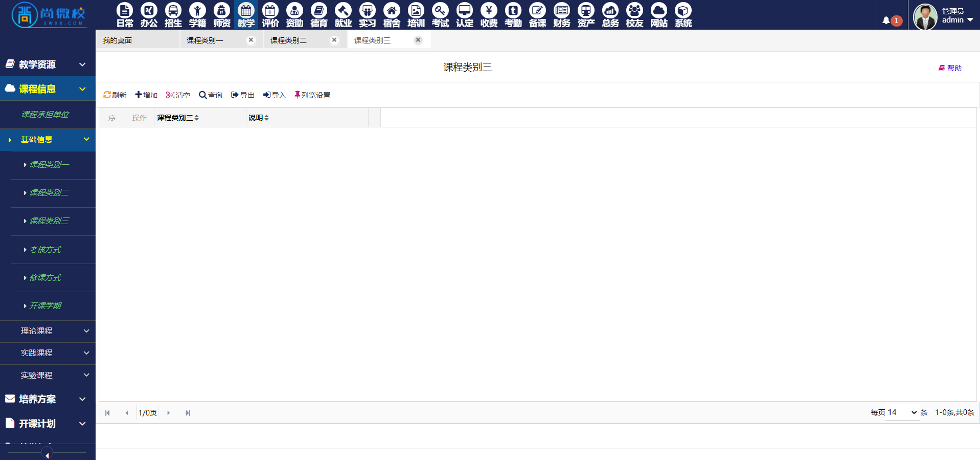Open the 认定 module icon
980x460 pixels.
[464, 15]
